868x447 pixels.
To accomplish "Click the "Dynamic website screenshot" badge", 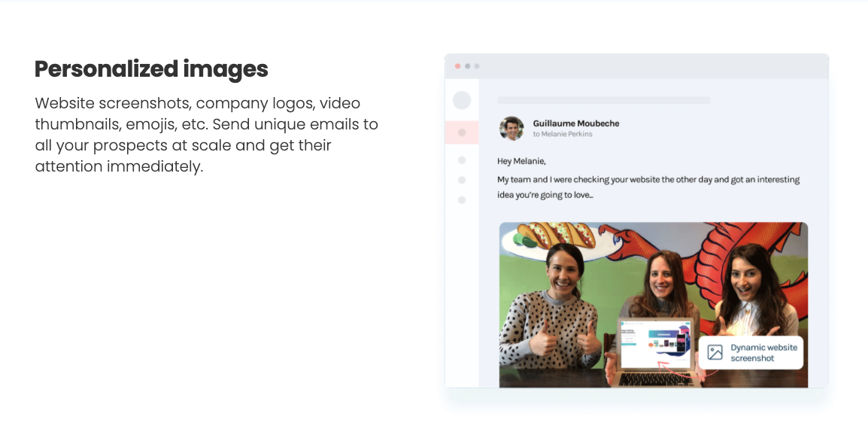I will pyautogui.click(x=751, y=353).
